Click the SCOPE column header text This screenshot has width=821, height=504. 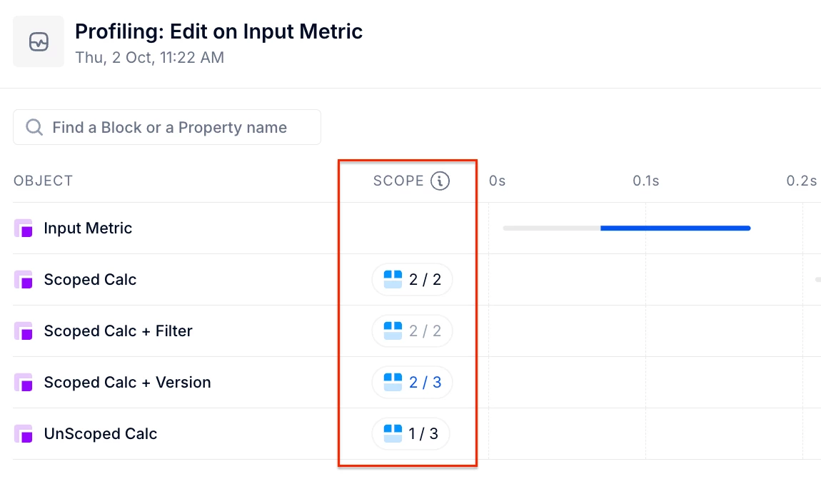pyautogui.click(x=398, y=181)
